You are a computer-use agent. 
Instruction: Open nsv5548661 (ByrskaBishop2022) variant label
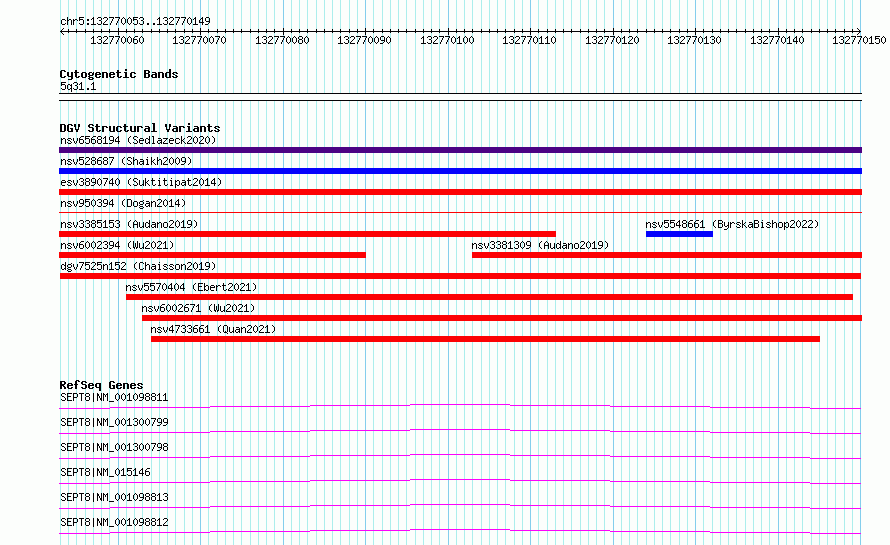pos(732,224)
